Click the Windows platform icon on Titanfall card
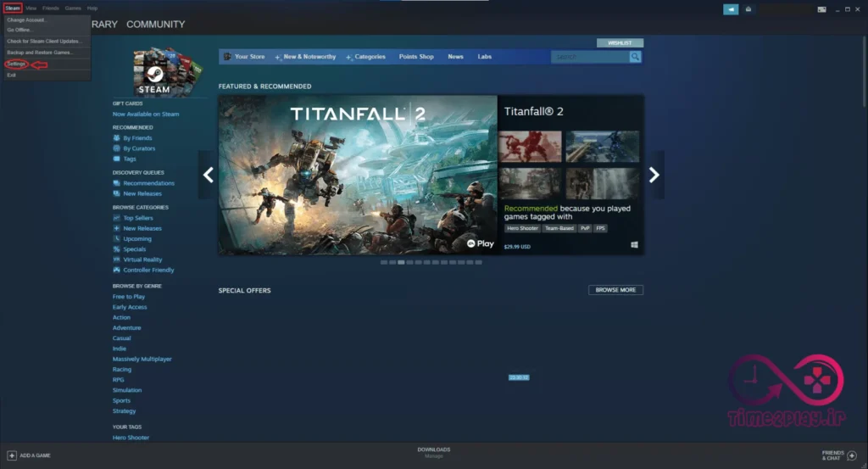868x469 pixels. [634, 245]
